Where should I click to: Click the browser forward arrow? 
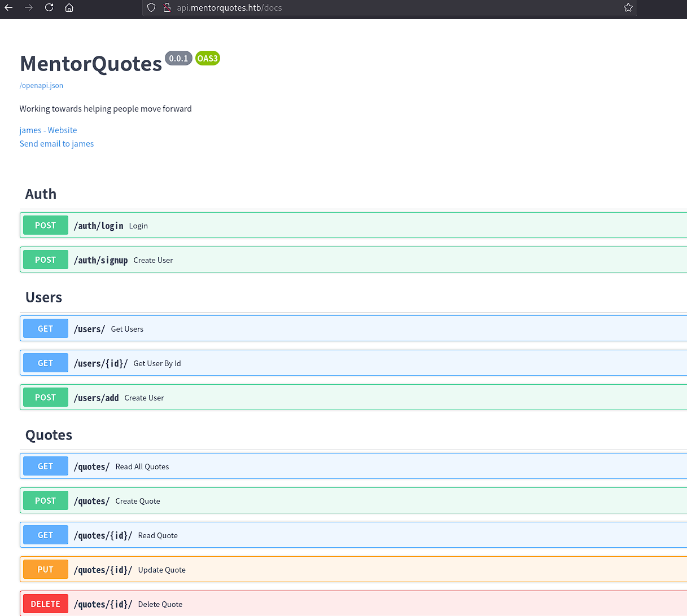pos(29,8)
